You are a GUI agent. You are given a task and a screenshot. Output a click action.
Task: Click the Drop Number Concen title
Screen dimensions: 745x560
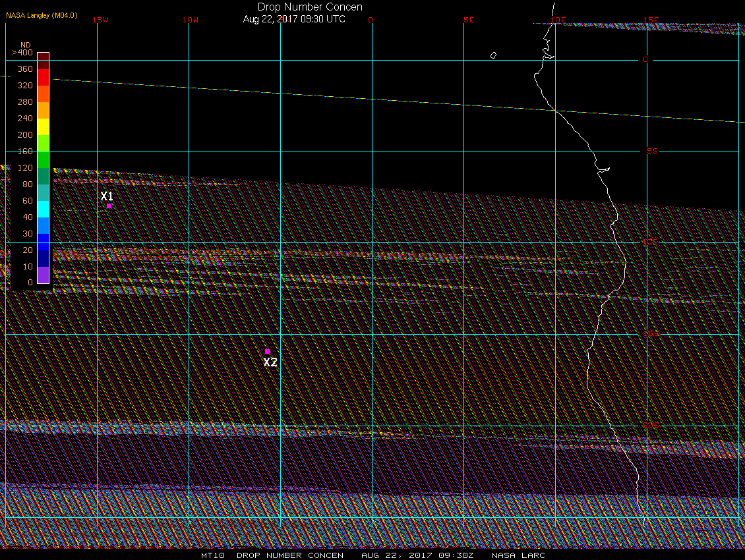[x=309, y=7]
